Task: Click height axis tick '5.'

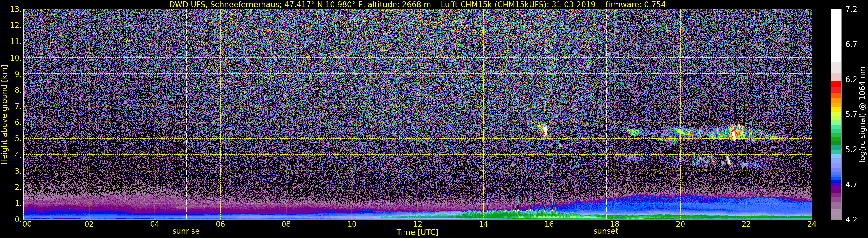Action: click(x=18, y=139)
